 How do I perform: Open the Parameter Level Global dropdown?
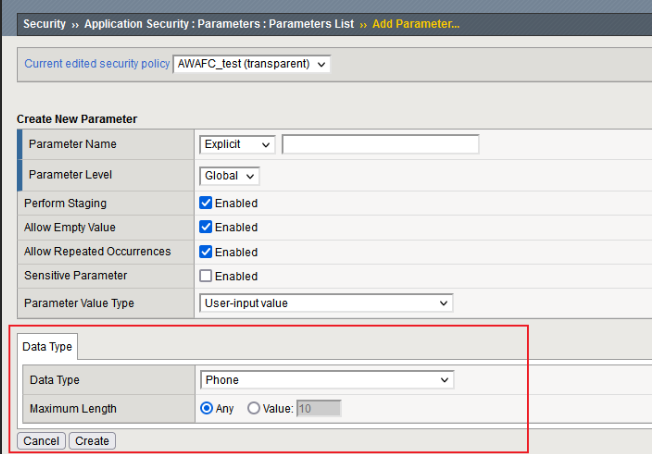tap(229, 176)
